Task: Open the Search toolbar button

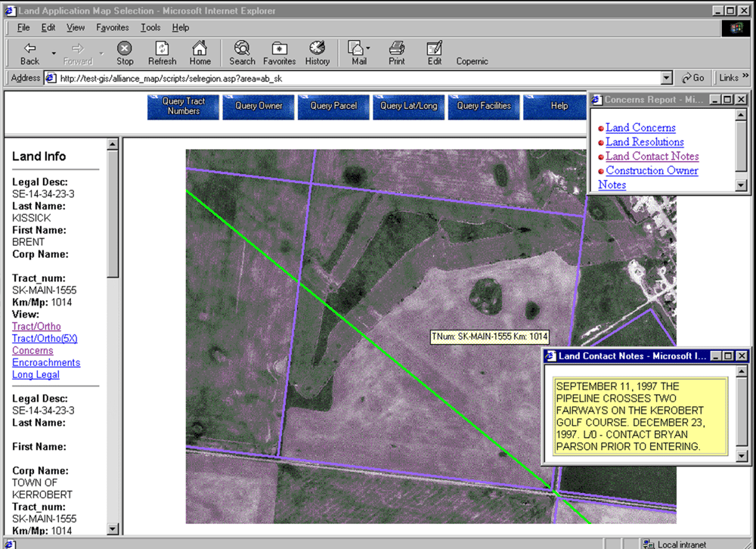Action: [242, 53]
